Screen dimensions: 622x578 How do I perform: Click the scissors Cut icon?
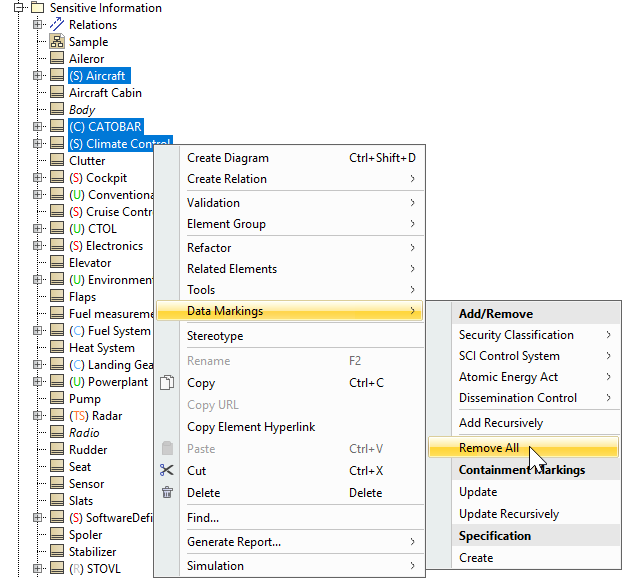click(167, 470)
